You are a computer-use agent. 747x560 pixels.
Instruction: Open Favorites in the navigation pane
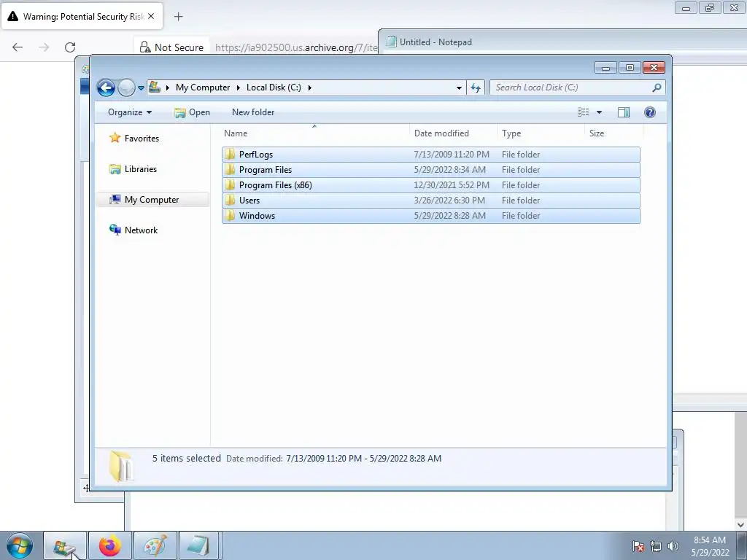(x=142, y=138)
